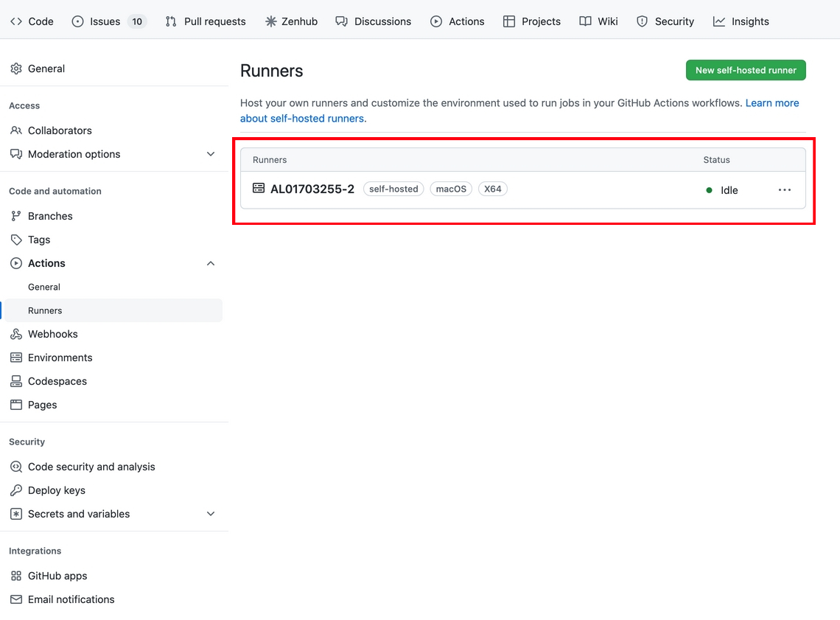Screen dimensions: 840x620
Task: Click Secrets and variables asterisk icon
Action: click(x=16, y=514)
